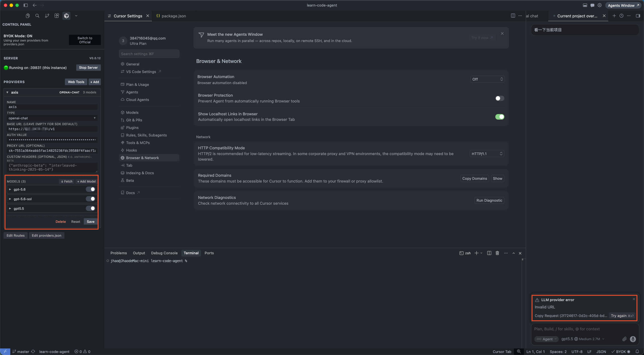Screen dimensions: 644x355
Task: Attach a file with the paperclip icon
Action: [x=624, y=339]
